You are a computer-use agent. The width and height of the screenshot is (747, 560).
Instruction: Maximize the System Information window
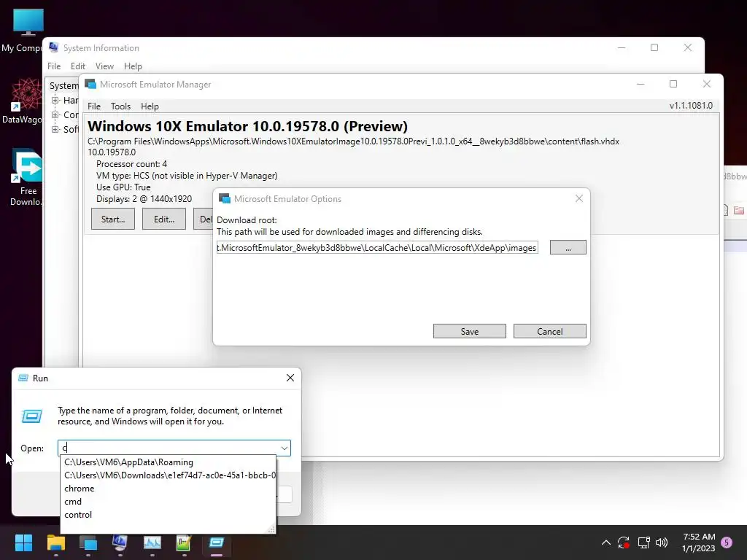click(x=654, y=47)
